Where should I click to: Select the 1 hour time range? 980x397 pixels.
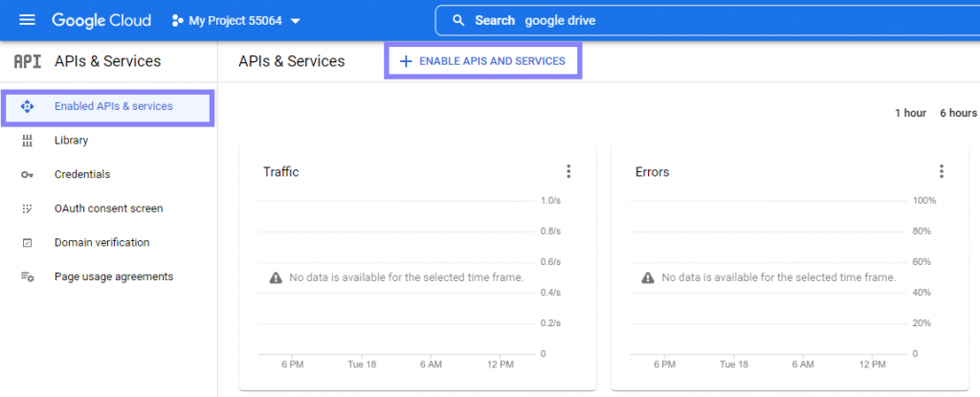(911, 113)
